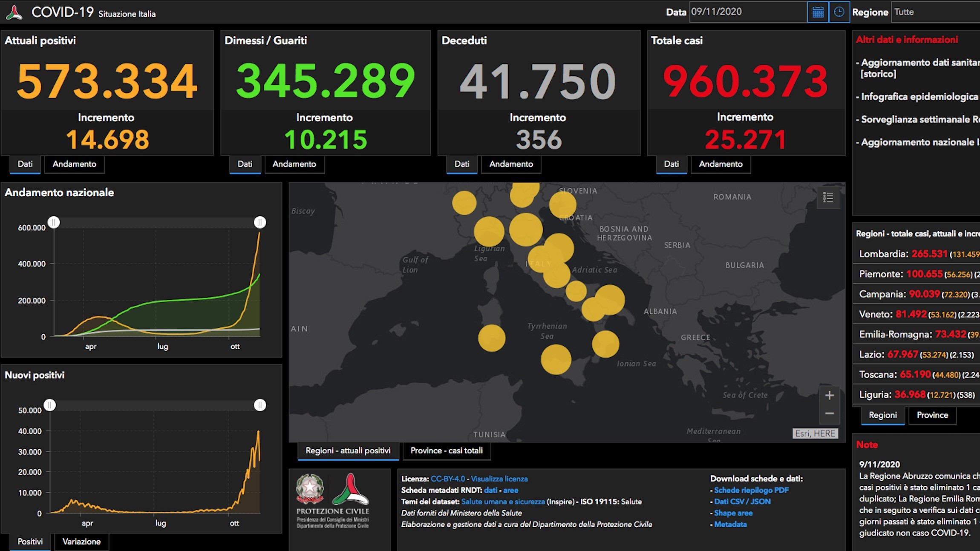Switch to Variazione tab under Nuovi positivi
The height and width of the screenshot is (551, 980).
81,542
